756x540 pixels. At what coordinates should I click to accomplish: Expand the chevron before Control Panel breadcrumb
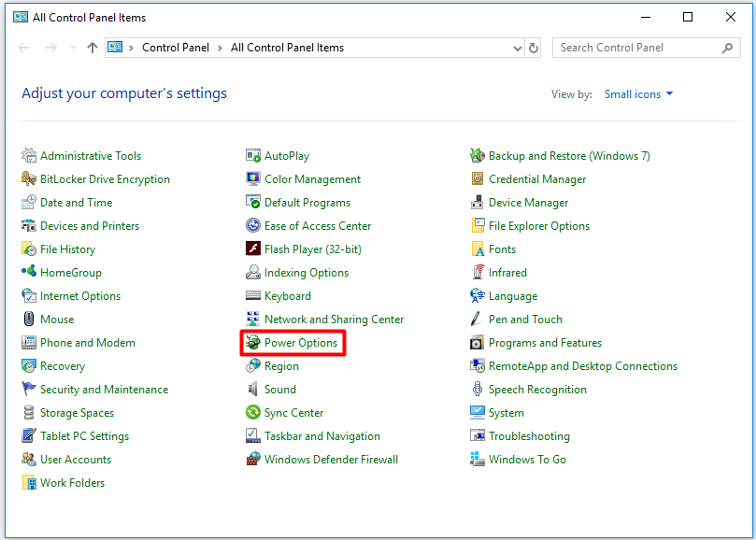pyautogui.click(x=131, y=48)
